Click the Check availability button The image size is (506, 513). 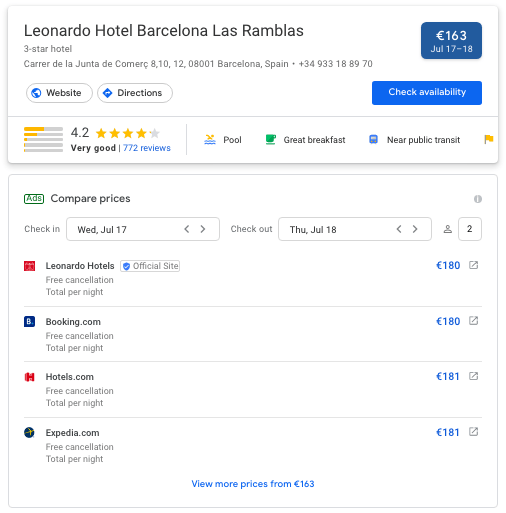[x=427, y=93]
